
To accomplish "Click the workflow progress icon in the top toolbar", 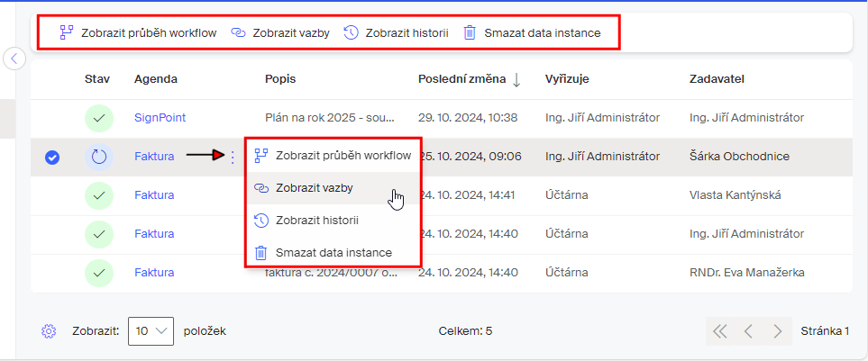I will (67, 32).
